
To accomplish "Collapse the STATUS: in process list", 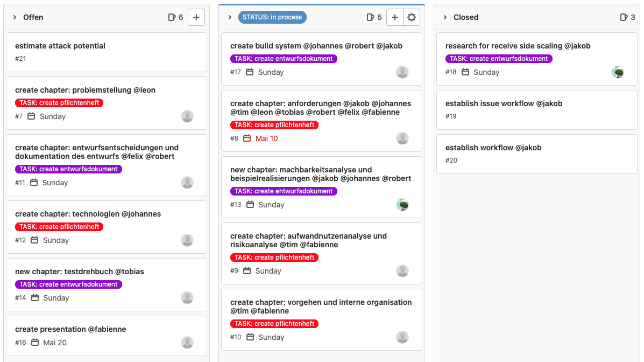I will coord(230,17).
